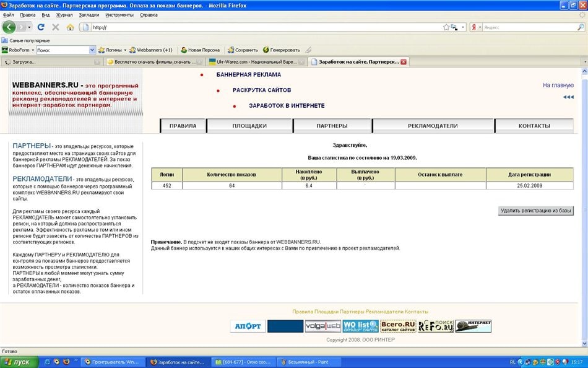Click the Firefox reload page icon
Screen dimensions: 588x368
click(x=41, y=27)
